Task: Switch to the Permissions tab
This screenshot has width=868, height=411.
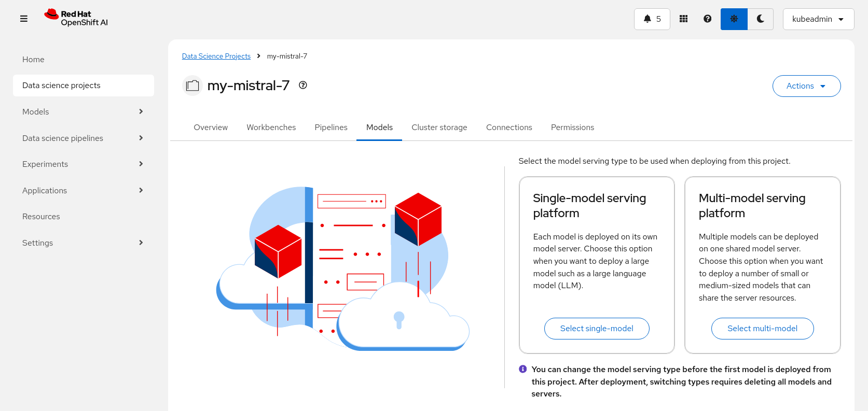Action: tap(573, 127)
